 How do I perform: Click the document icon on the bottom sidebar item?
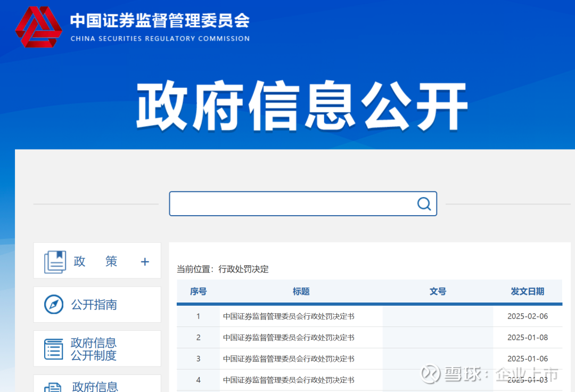(54, 387)
